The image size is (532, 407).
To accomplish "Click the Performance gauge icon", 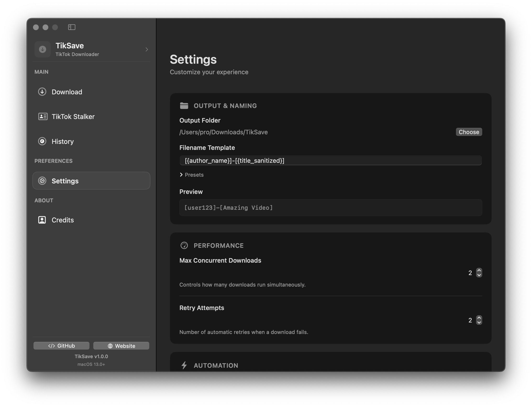I will coord(184,245).
